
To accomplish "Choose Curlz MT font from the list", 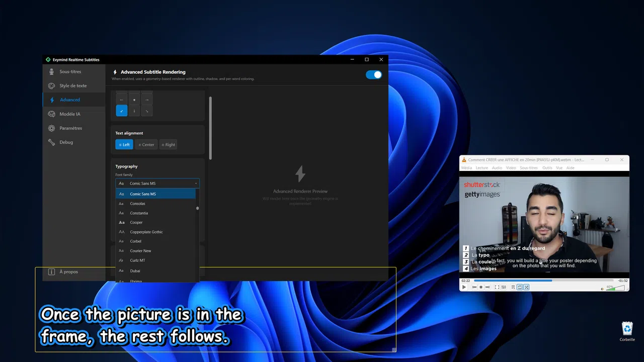I will pyautogui.click(x=155, y=260).
